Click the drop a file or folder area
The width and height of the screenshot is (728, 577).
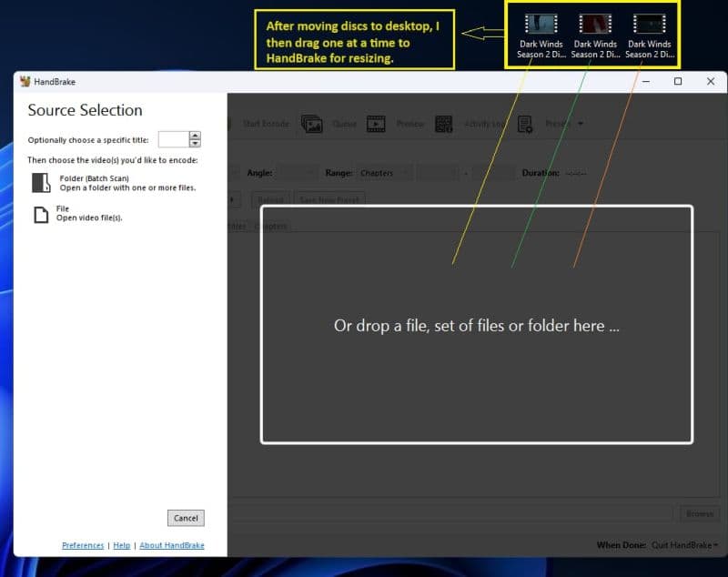tap(477, 325)
